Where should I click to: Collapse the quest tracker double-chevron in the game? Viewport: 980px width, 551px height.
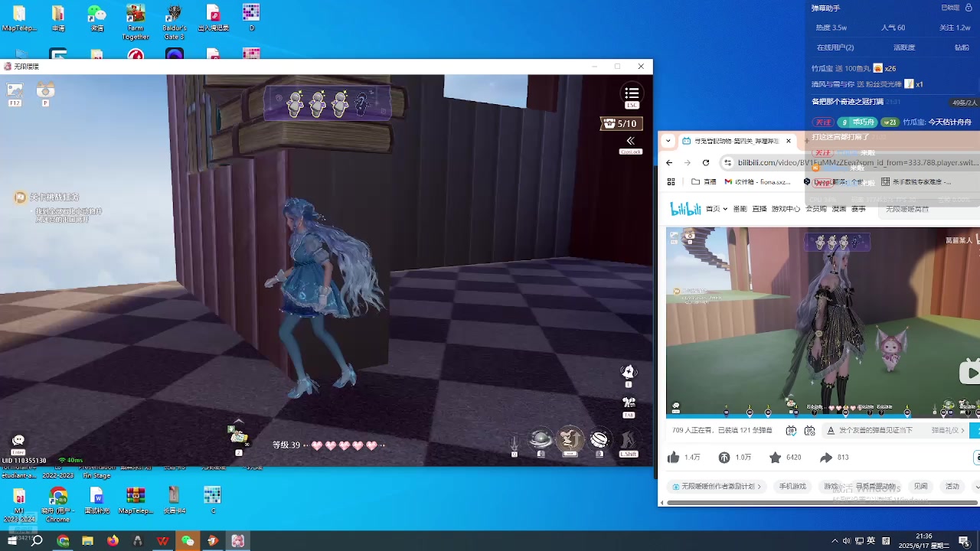point(630,141)
